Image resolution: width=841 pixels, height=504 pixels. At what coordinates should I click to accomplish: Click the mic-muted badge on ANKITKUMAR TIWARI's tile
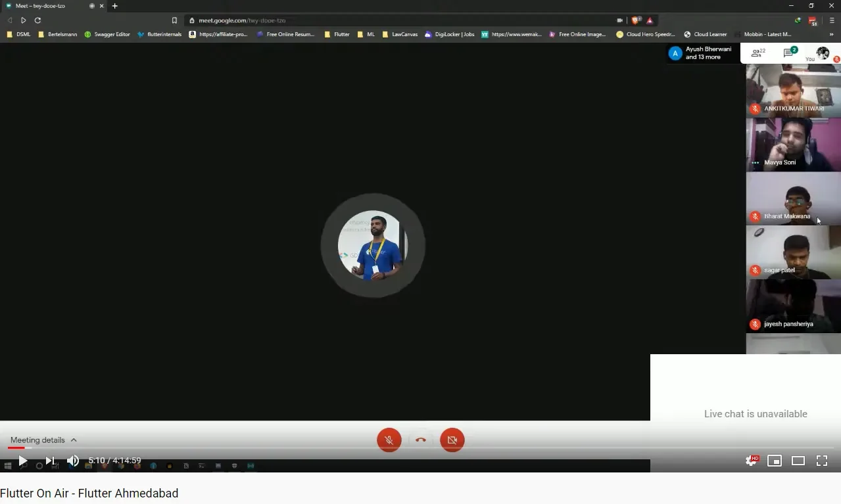[755, 108]
